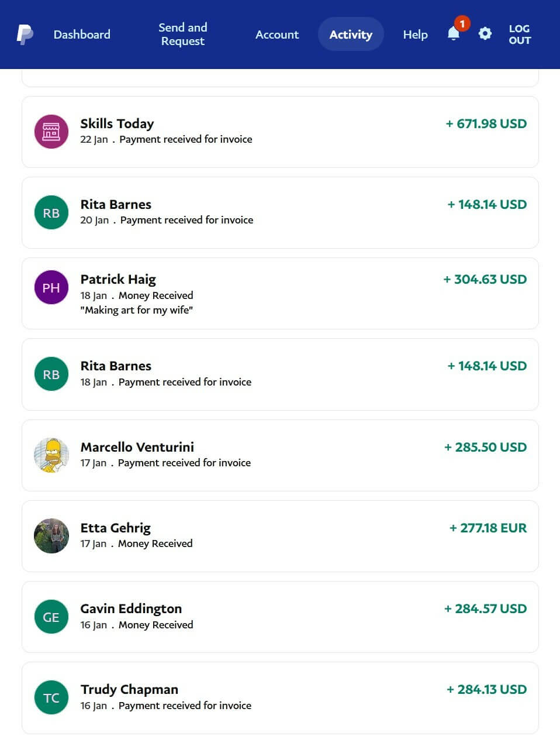Viewport: 560px width, 736px height.
Task: Click the Patrick Haig PH avatar
Action: click(x=51, y=287)
